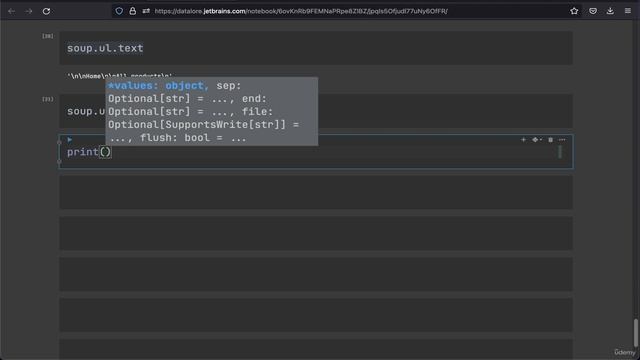This screenshot has height=360, width=640.
Task: Open the cell's more options ellipsis menu
Action: point(562,140)
